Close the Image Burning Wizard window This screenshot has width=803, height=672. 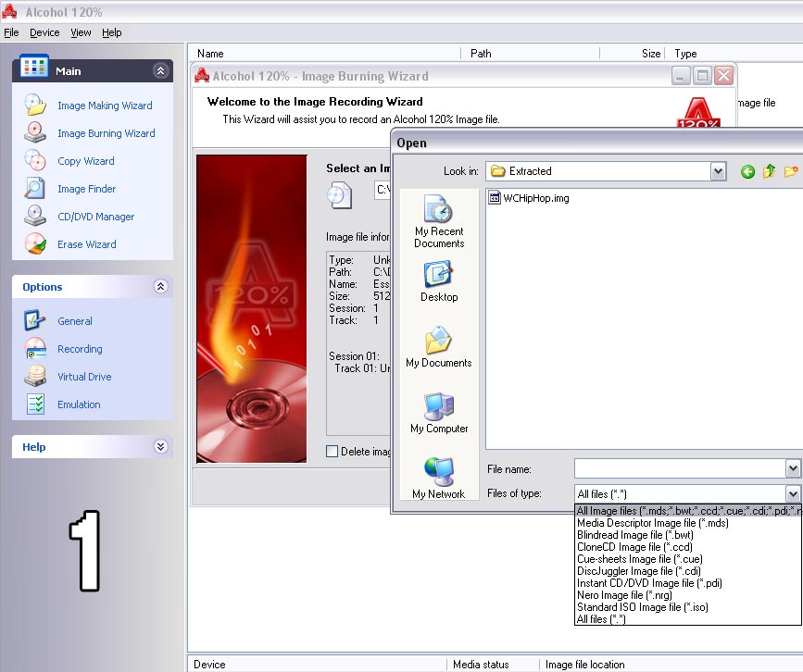tap(723, 76)
